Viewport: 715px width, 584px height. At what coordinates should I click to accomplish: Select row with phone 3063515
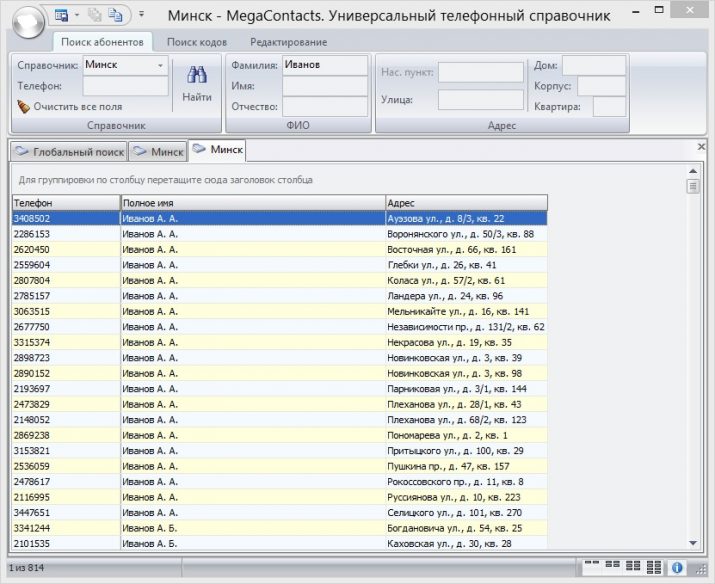point(280,311)
